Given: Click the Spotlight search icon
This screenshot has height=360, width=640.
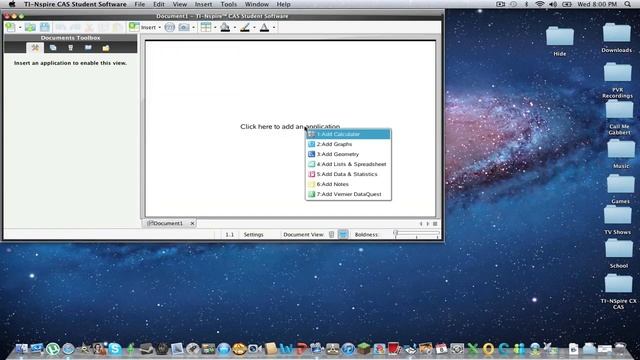Looking at the screenshot, I should coord(628,4).
